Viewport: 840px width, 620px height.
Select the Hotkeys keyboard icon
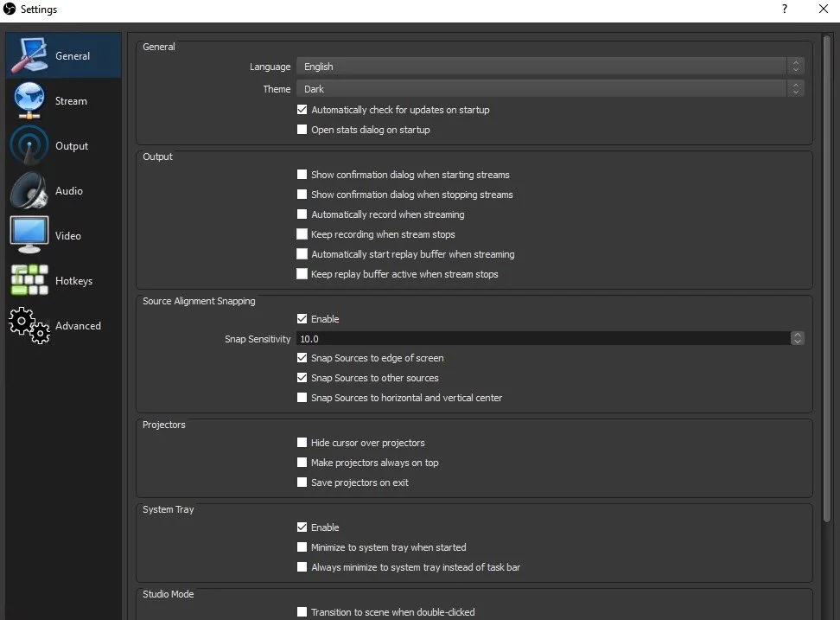pos(29,280)
